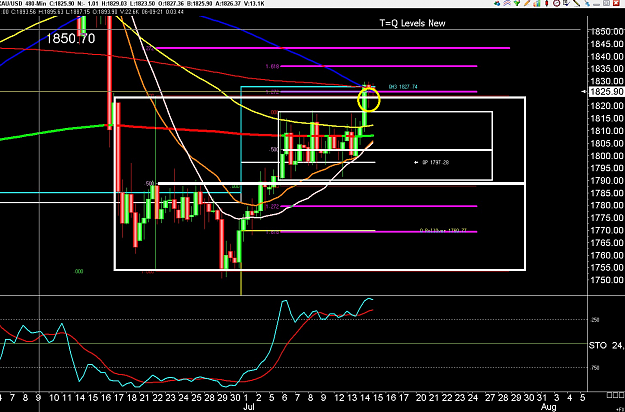
Task: Click the H:1829.03 high value in header
Action: [x=114, y=4]
